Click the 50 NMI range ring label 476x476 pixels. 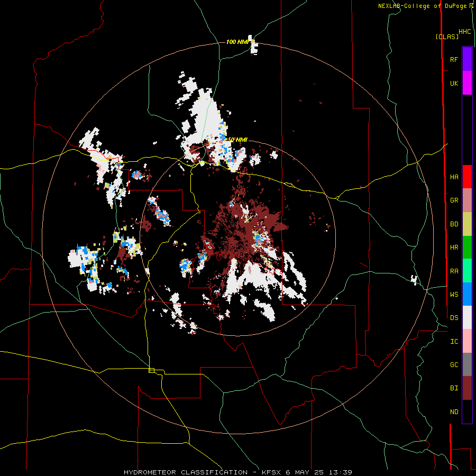[x=237, y=140]
